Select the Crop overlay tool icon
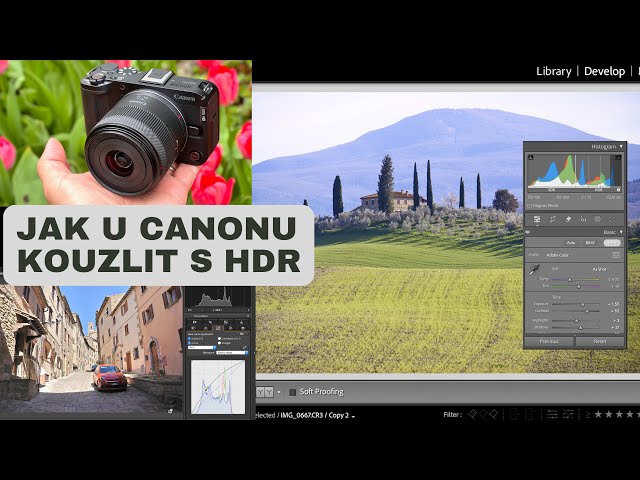 pos(553,219)
